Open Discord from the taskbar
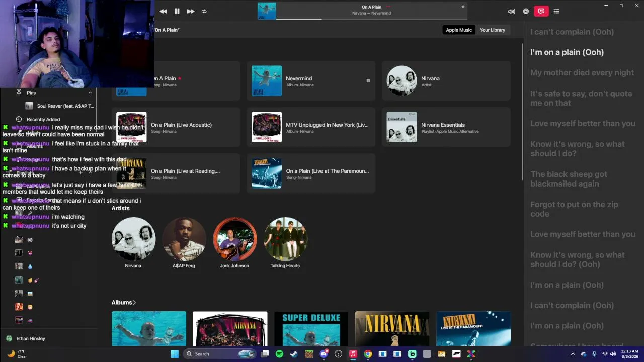This screenshot has width=644, height=362. [x=324, y=354]
